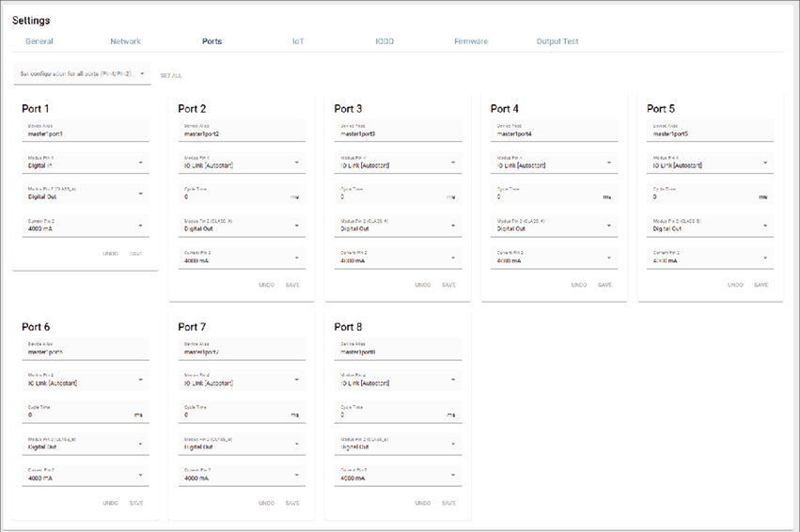Click UNDO on Port 1 card
Screen dimensions: 800x532
(110, 254)
